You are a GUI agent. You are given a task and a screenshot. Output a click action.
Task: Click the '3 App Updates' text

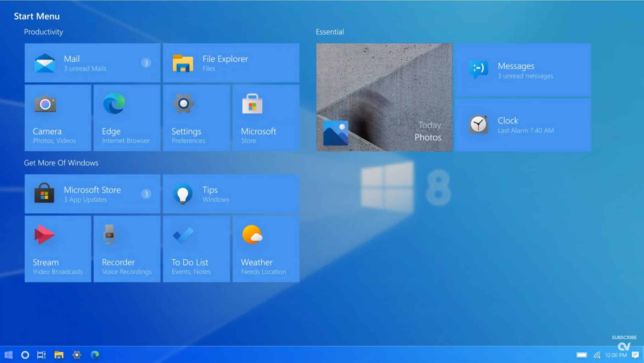click(x=85, y=199)
